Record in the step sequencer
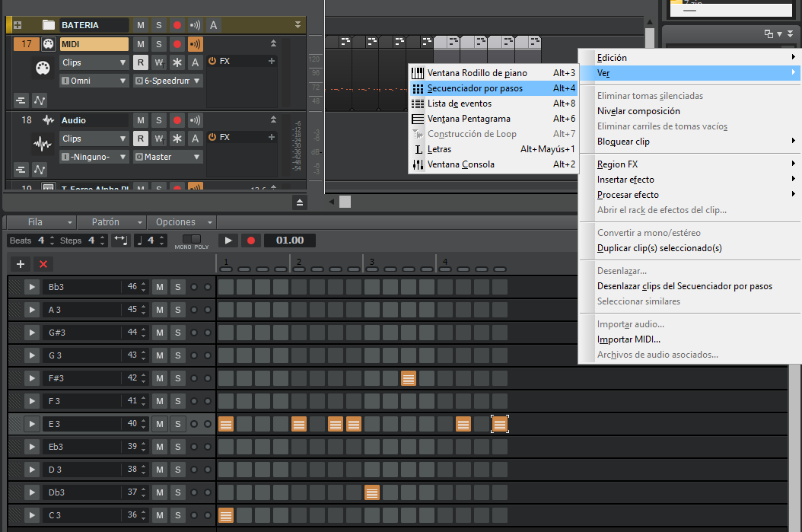This screenshot has width=802, height=532. click(250, 241)
